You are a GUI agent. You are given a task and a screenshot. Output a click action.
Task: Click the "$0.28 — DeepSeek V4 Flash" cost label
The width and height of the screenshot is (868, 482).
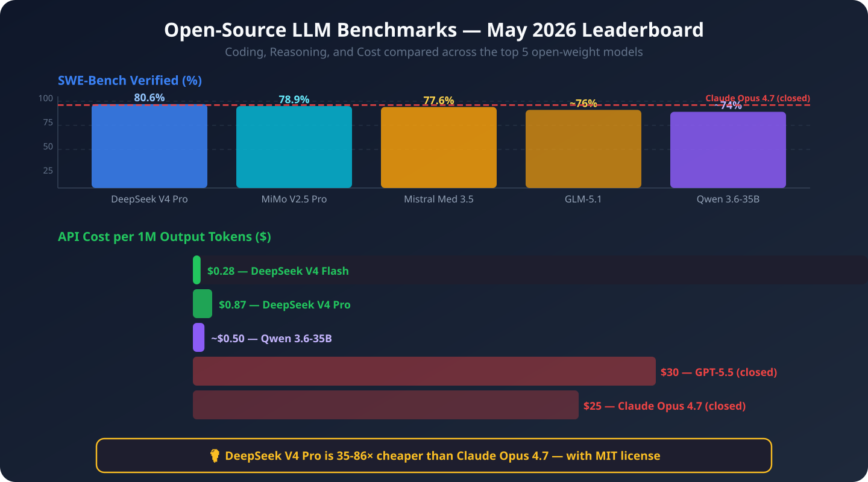pyautogui.click(x=278, y=271)
